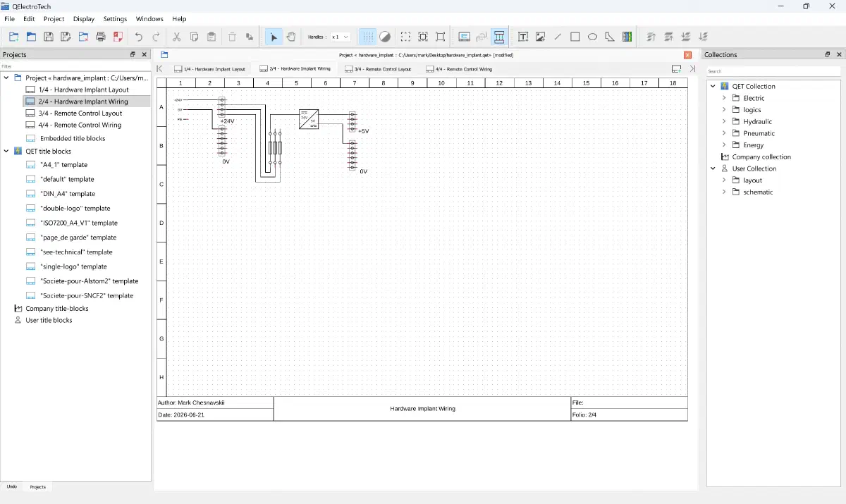
Task: Insert an image with the picture tool
Action: coord(541,37)
